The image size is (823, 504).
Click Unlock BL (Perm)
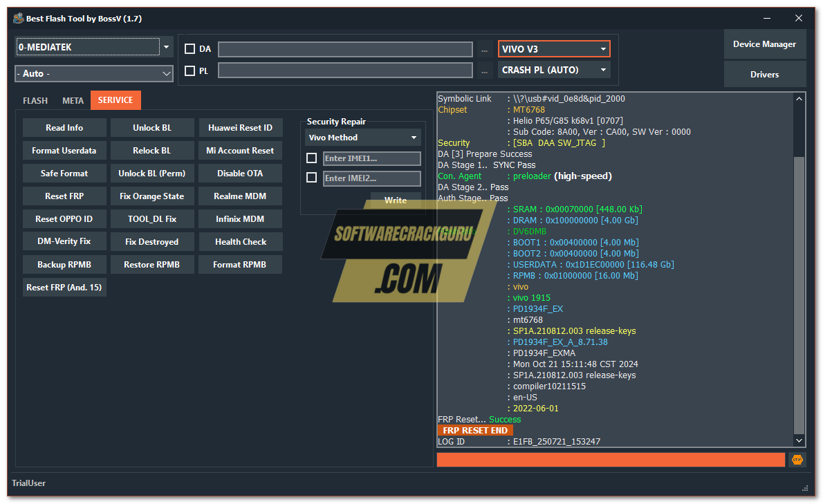pyautogui.click(x=151, y=173)
